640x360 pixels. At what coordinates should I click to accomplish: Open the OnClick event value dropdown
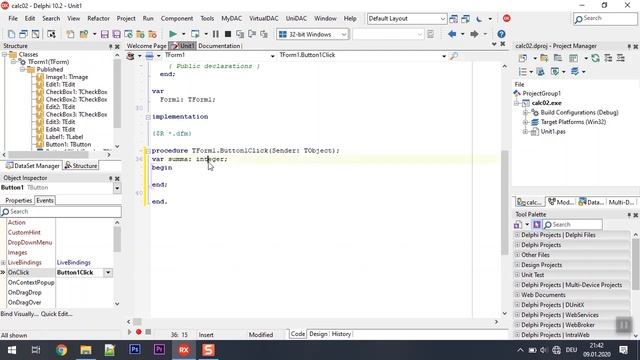108,272
